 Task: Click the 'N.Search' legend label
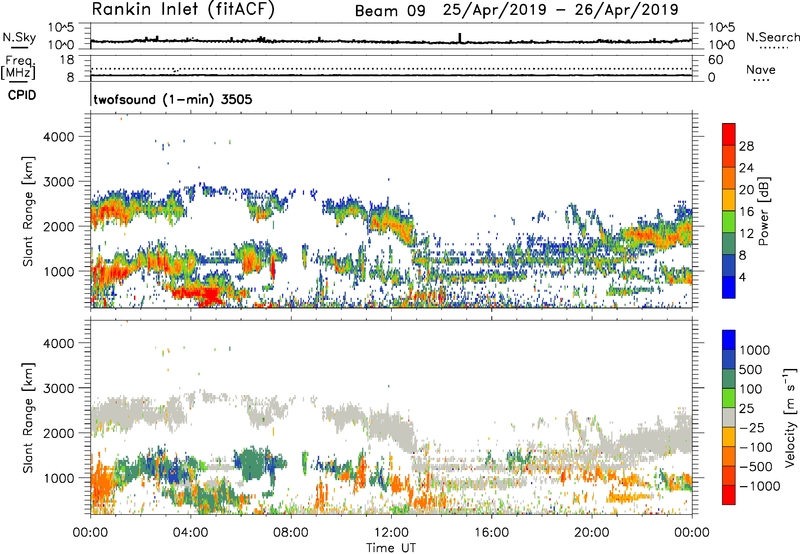click(772, 37)
